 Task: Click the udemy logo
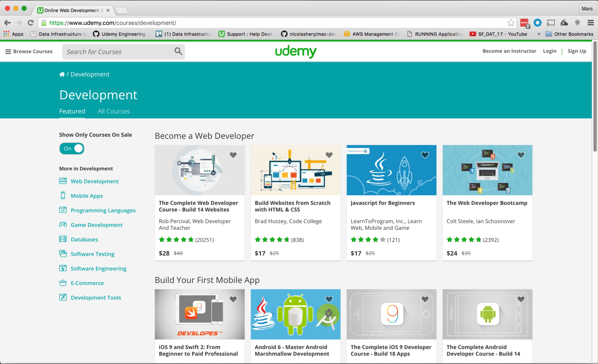[296, 51]
